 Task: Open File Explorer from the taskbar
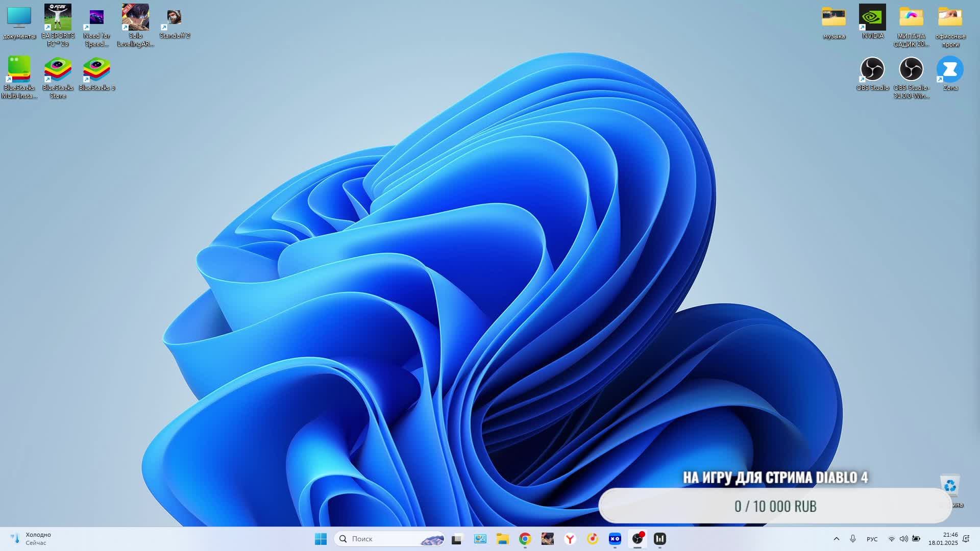click(x=503, y=539)
